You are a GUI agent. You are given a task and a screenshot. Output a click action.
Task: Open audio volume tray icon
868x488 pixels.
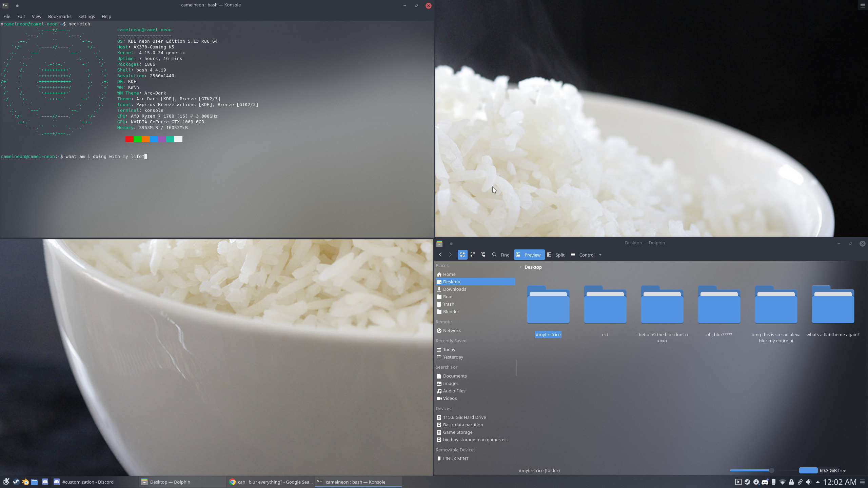point(809,482)
